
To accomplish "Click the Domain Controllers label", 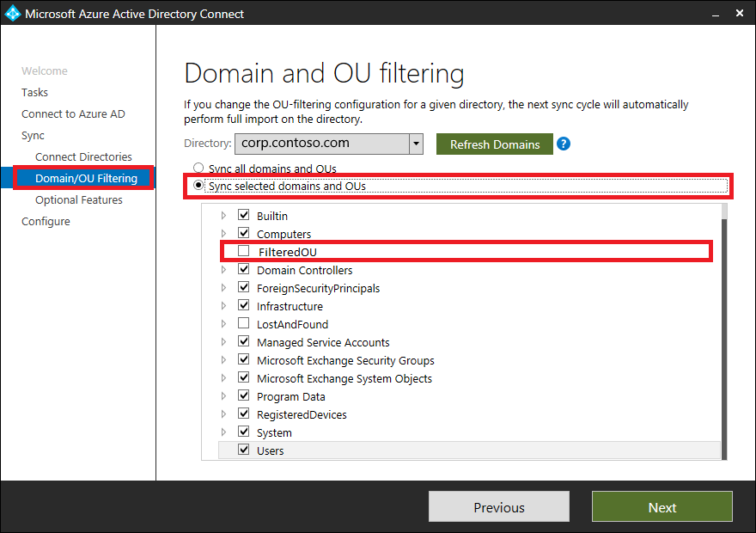I will tap(304, 270).
